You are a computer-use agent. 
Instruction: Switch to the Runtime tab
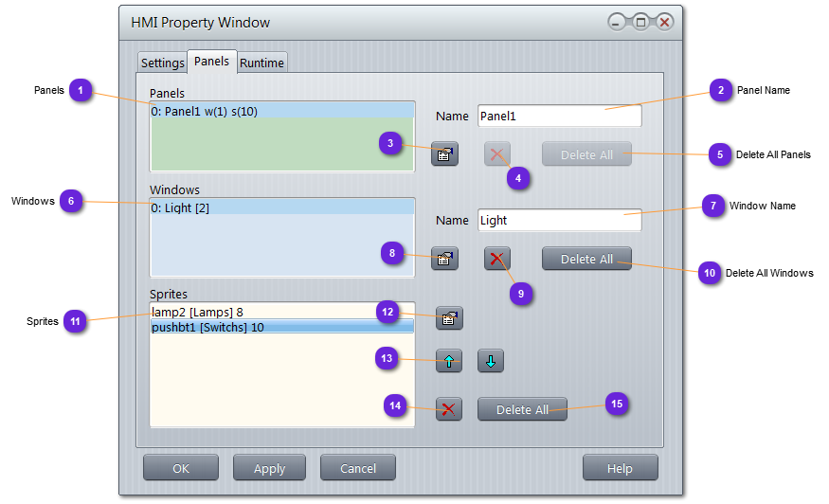click(261, 63)
